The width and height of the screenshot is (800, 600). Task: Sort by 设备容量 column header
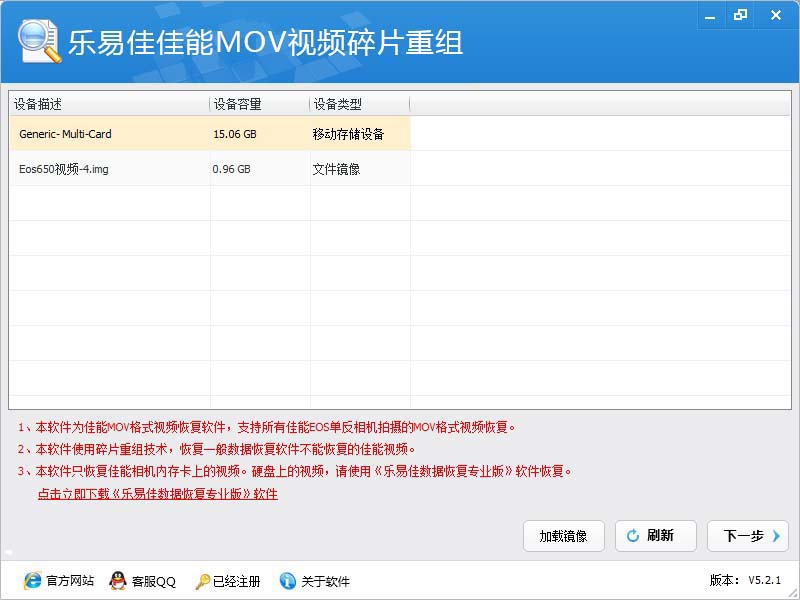pos(259,104)
